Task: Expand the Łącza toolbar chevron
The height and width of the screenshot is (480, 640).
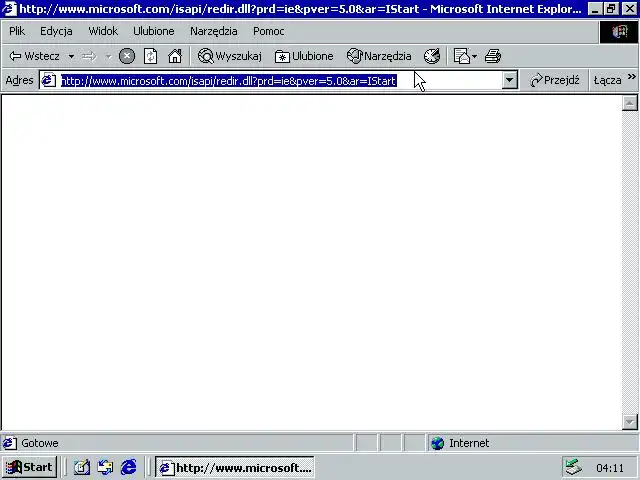Action: click(x=631, y=77)
